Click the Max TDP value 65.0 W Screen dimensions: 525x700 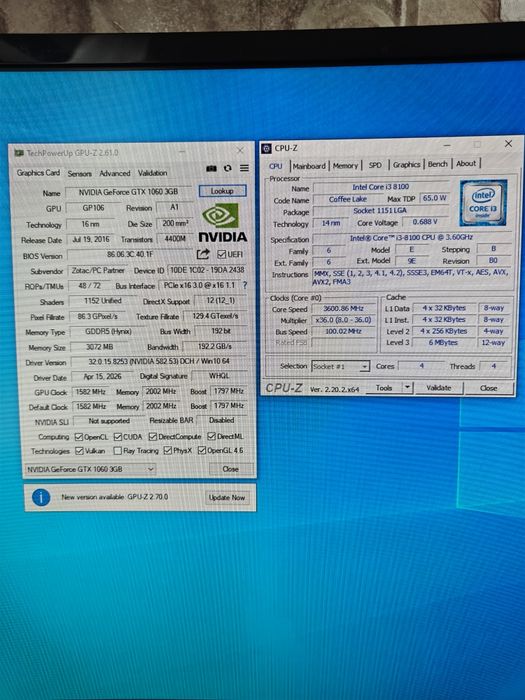click(435, 198)
